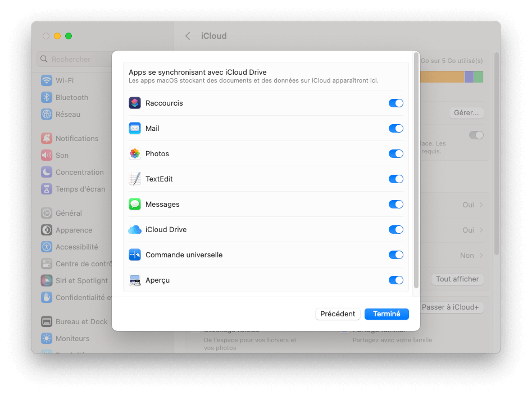The image size is (532, 395).
Task: Expand the Non row chevron
Action: pyautogui.click(x=481, y=255)
